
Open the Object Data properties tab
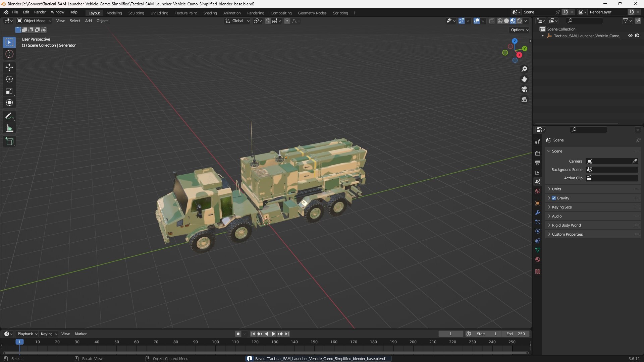coord(538,250)
